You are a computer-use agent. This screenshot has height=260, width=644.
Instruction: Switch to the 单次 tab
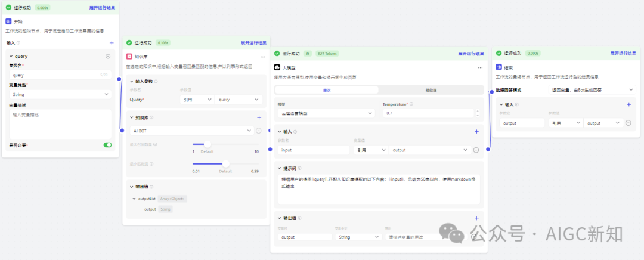tap(327, 90)
